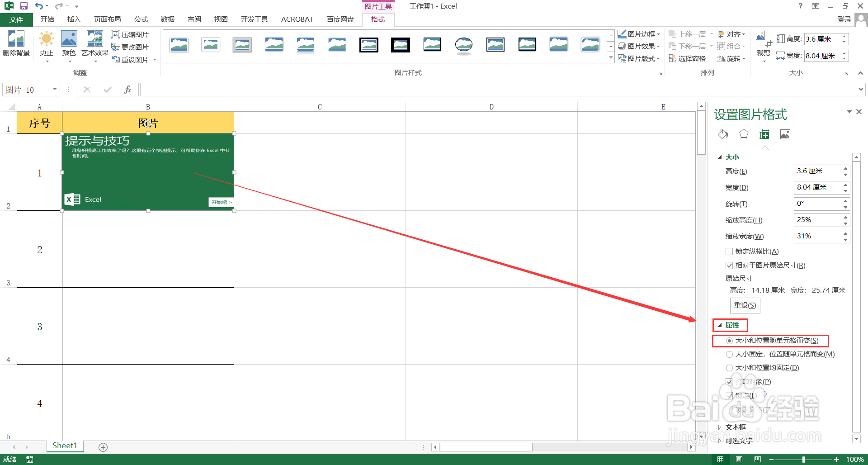Click the Reset (重设) button
Screen dimensions: 868x465
[x=745, y=305]
